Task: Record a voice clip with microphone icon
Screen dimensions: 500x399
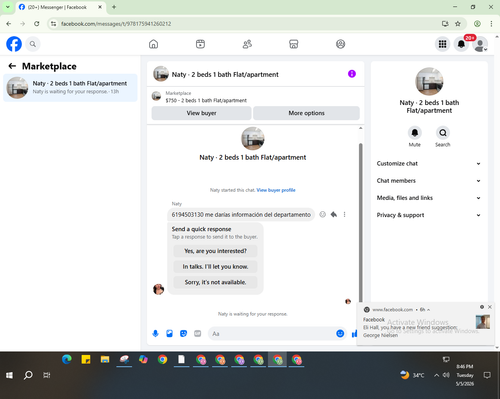Action: point(155,333)
